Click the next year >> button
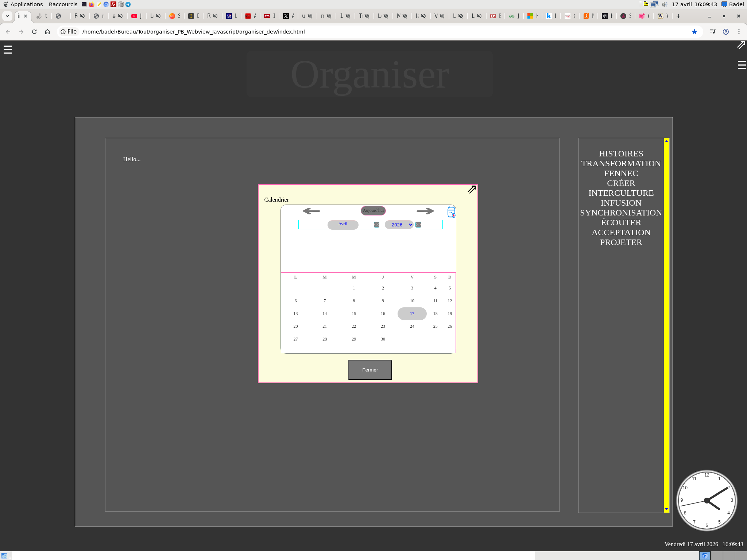The image size is (747, 560). point(418,225)
